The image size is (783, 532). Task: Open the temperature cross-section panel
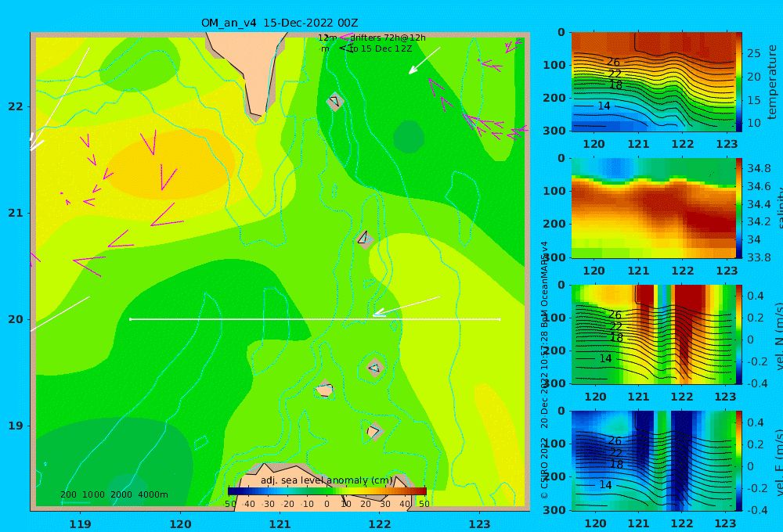click(653, 82)
